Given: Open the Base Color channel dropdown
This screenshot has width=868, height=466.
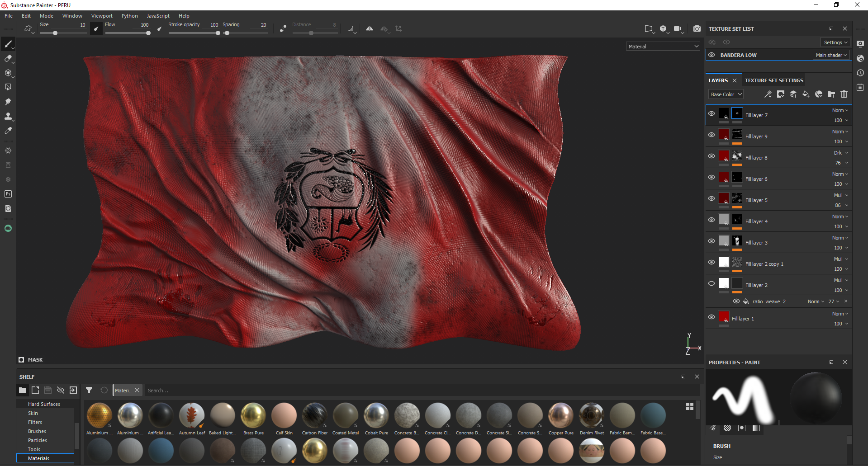Looking at the screenshot, I should [x=726, y=94].
